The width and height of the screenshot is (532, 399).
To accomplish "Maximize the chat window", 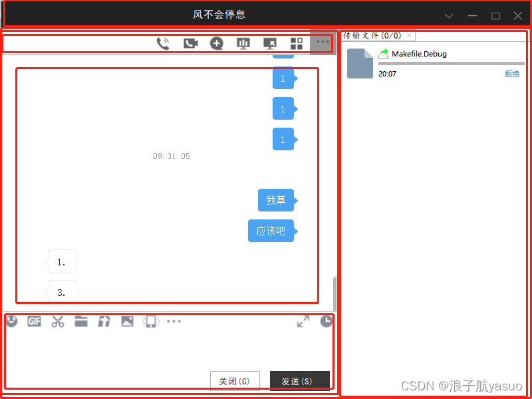I will [495, 16].
